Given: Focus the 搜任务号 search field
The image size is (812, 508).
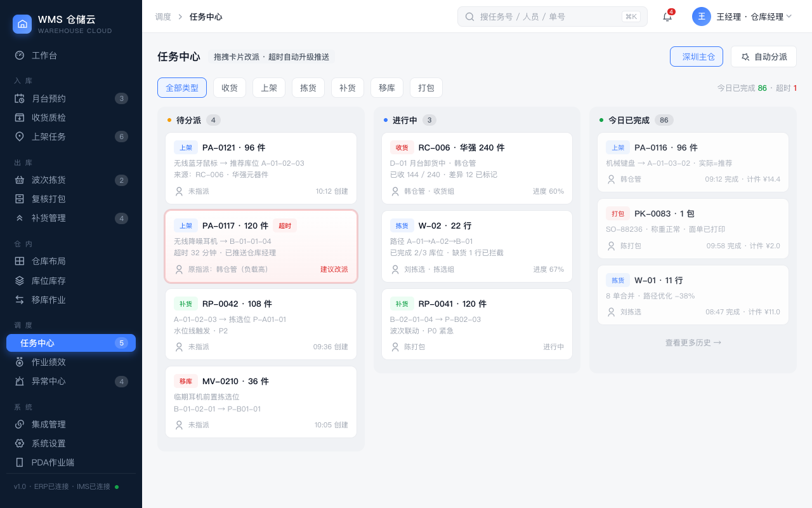Looking at the screenshot, I should pos(552,17).
